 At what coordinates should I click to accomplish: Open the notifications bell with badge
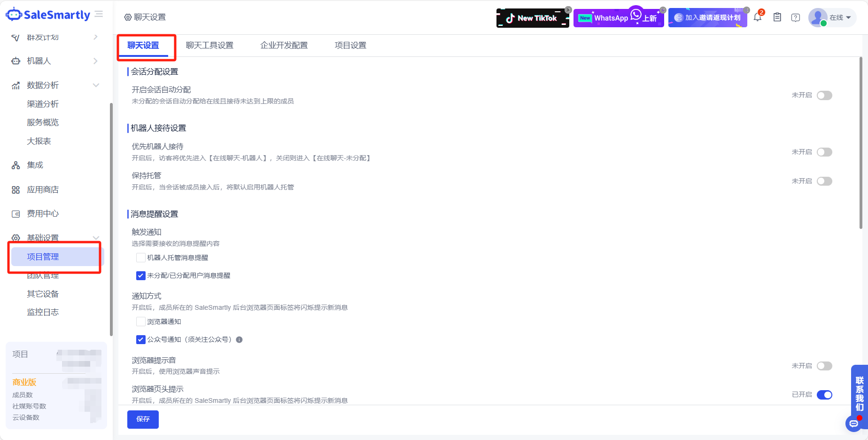click(757, 16)
